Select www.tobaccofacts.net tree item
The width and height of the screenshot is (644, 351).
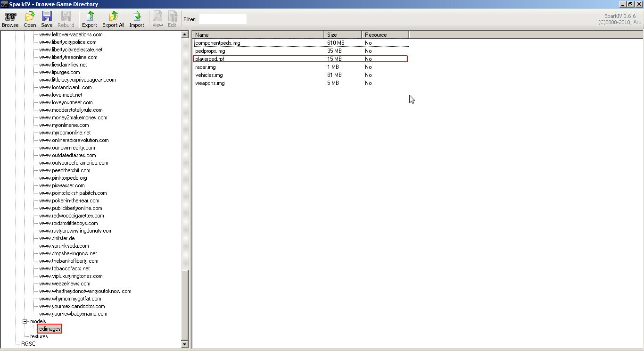65,268
